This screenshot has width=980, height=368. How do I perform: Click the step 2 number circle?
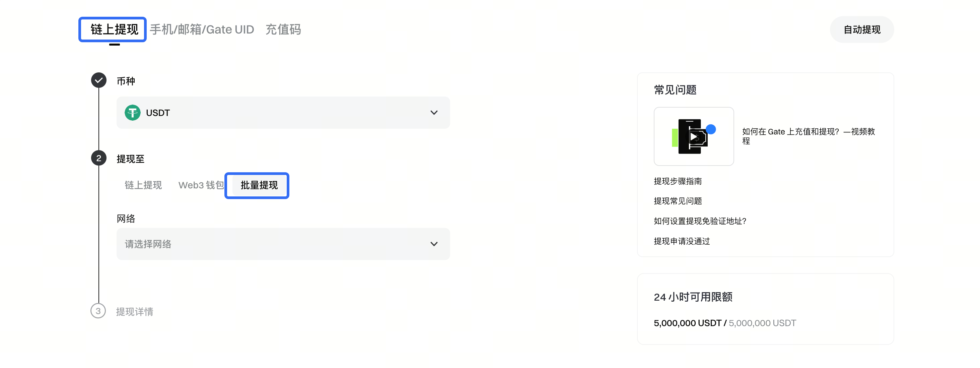pos(98,158)
